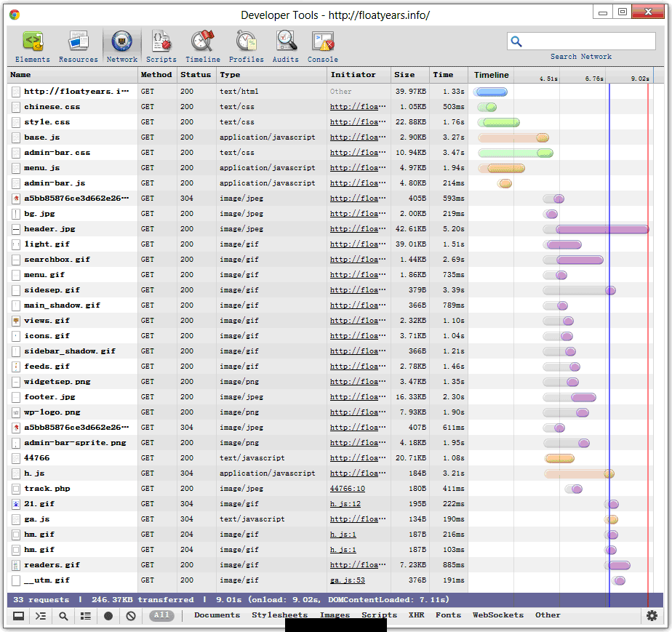This screenshot has height=632, width=672.
Task: Toggle small resource rows view
Action: [86, 616]
